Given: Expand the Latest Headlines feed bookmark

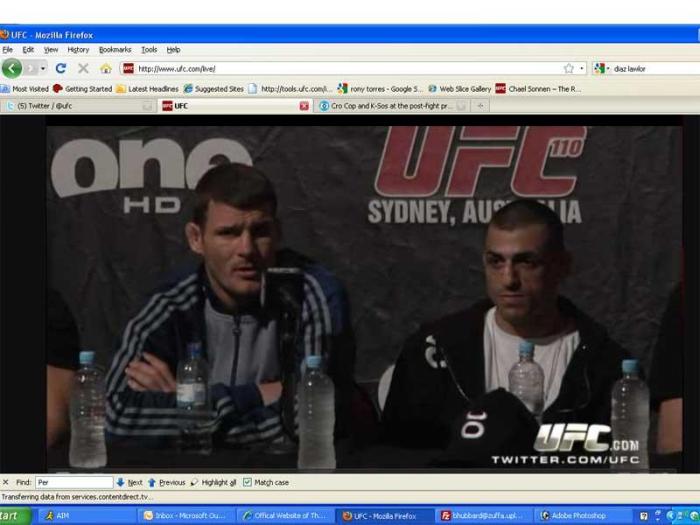Looking at the screenshot, I should point(147,89).
